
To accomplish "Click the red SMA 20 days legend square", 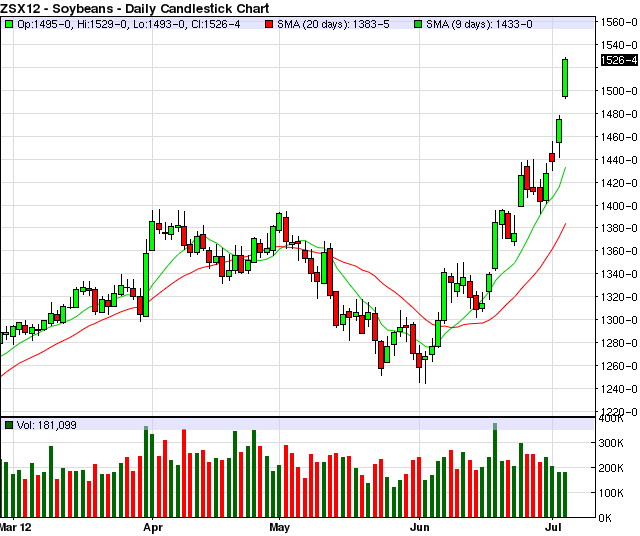I will pos(269,24).
